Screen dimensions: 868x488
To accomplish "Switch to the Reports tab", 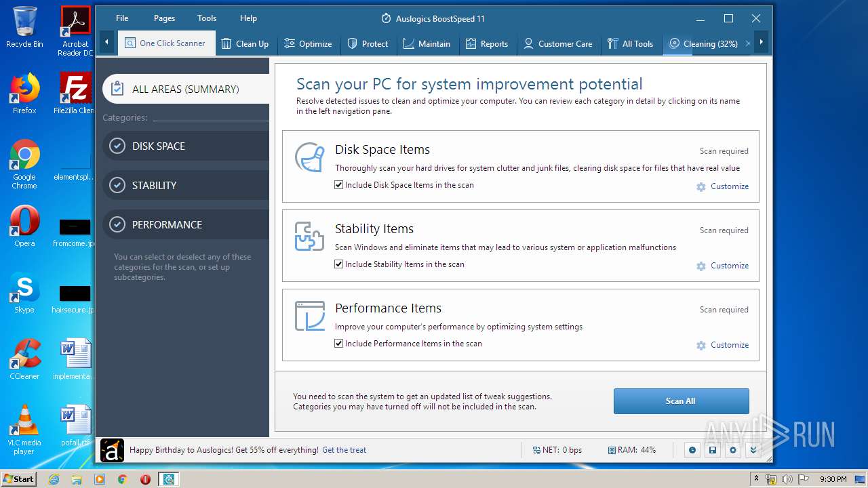I will tap(487, 43).
